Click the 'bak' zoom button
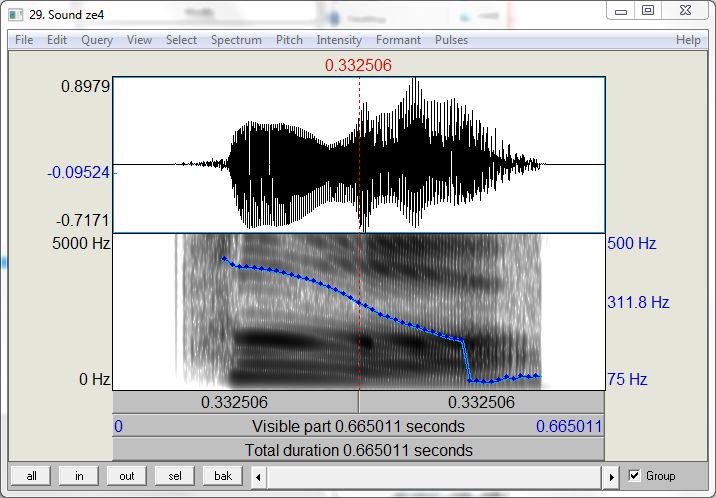This screenshot has width=716, height=498. point(223,476)
